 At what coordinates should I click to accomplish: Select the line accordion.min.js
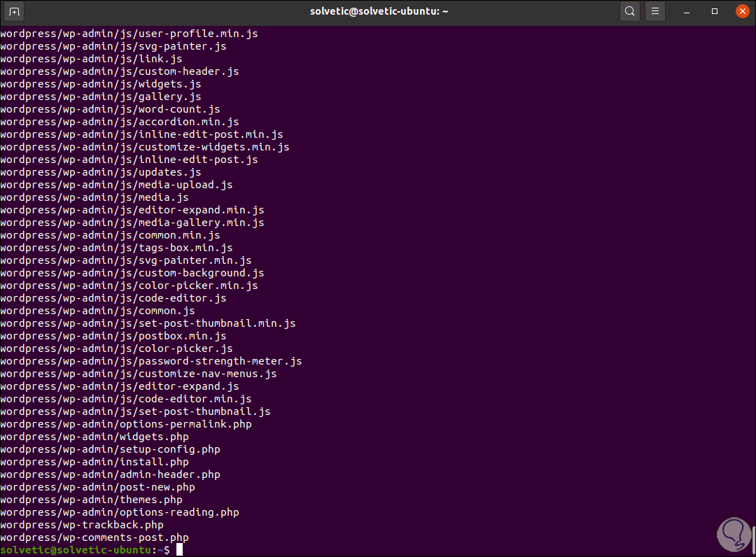pyautogui.click(x=120, y=122)
